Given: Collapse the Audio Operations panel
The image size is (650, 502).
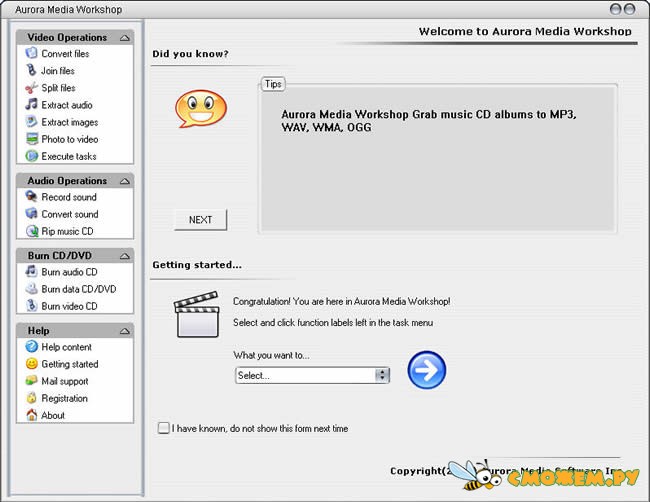Looking at the screenshot, I should point(124,181).
